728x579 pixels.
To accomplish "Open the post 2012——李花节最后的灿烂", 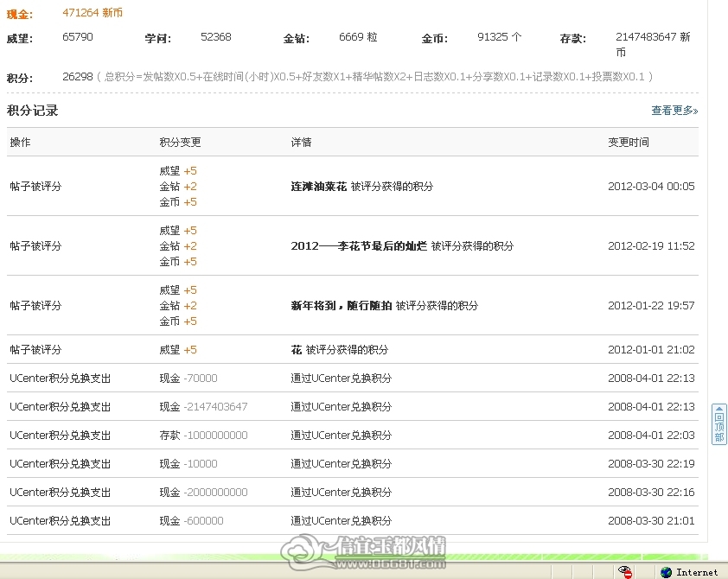I will [x=359, y=246].
